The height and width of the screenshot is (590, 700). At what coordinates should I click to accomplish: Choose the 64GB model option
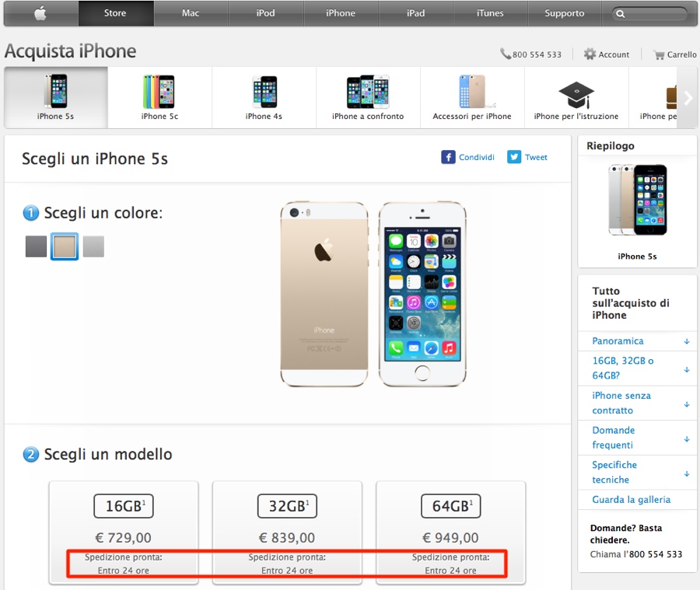click(451, 532)
